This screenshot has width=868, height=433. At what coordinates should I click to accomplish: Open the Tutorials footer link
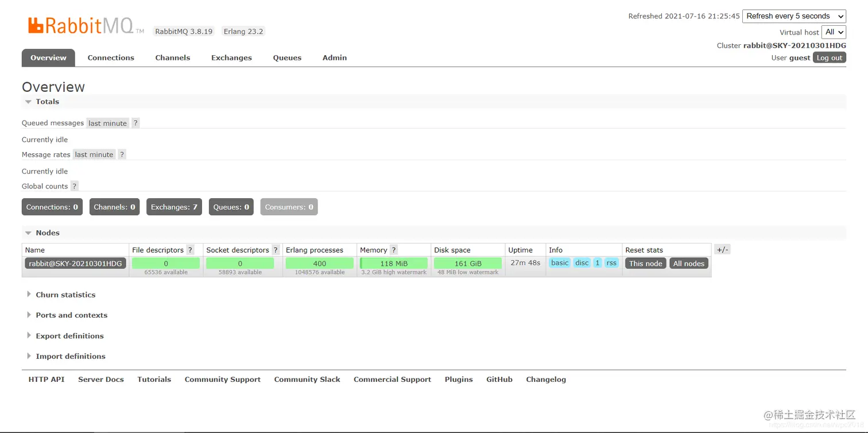pyautogui.click(x=154, y=380)
